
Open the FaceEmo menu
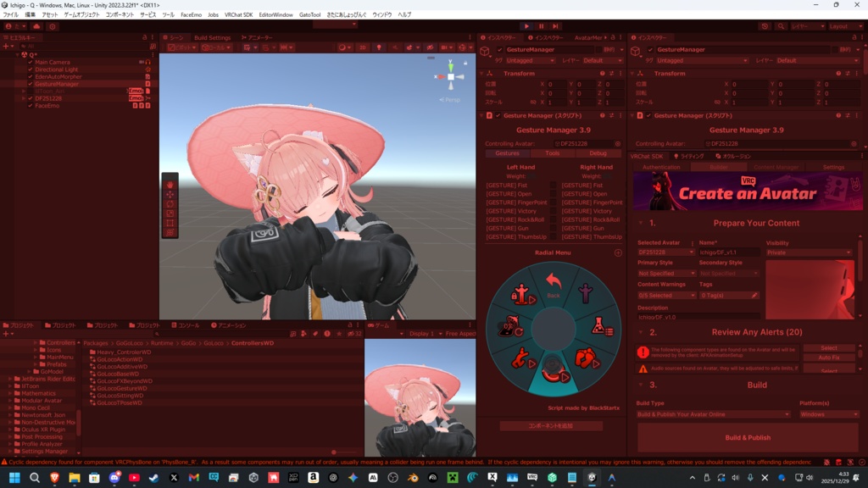point(191,15)
